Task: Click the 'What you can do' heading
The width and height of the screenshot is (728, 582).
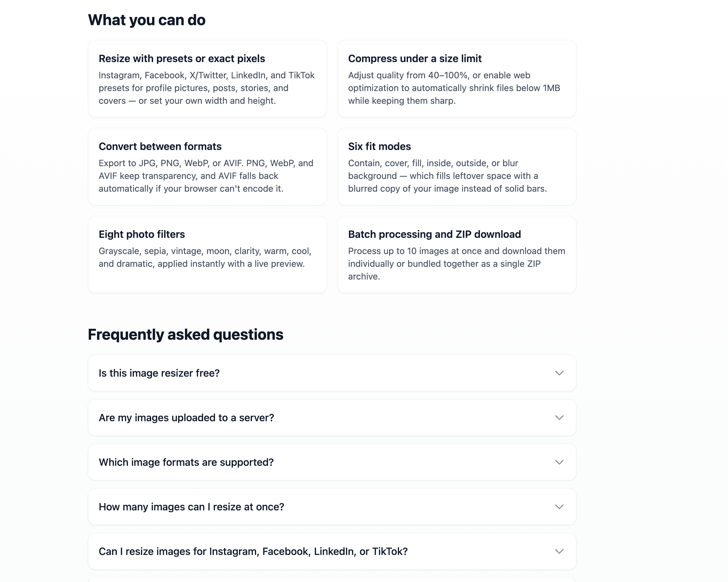Action: [147, 20]
